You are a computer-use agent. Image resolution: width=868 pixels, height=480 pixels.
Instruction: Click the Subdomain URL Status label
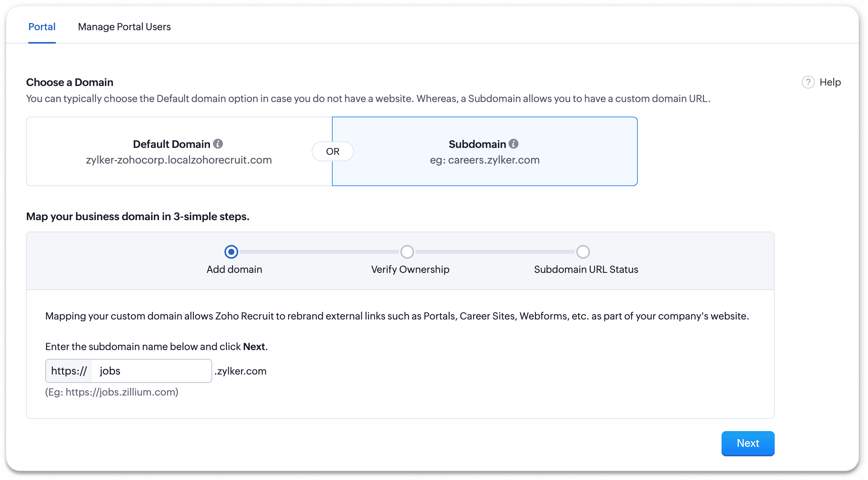click(586, 269)
